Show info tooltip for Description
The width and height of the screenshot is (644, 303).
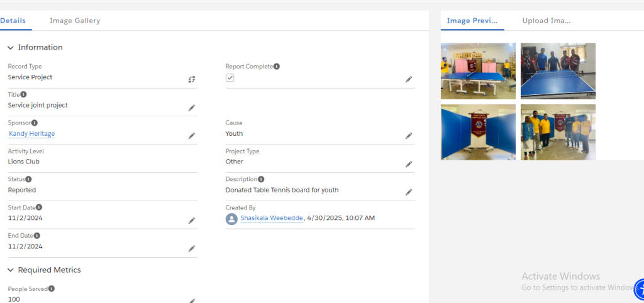[261, 179]
